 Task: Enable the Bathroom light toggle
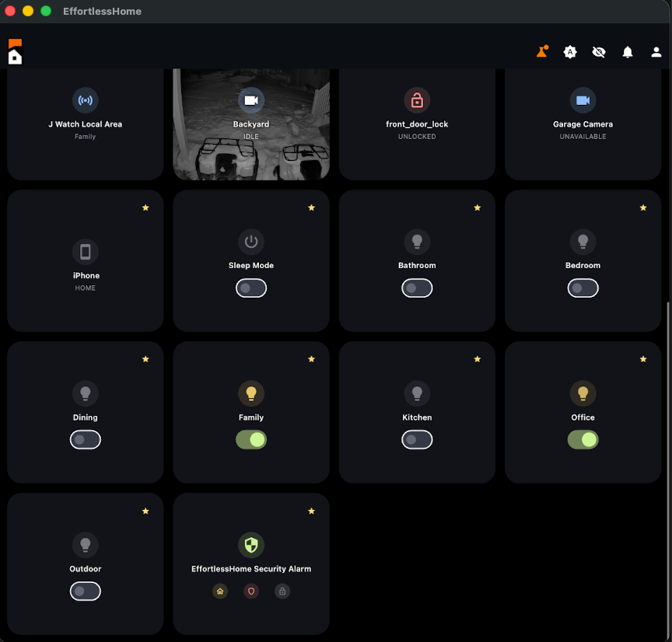417,288
